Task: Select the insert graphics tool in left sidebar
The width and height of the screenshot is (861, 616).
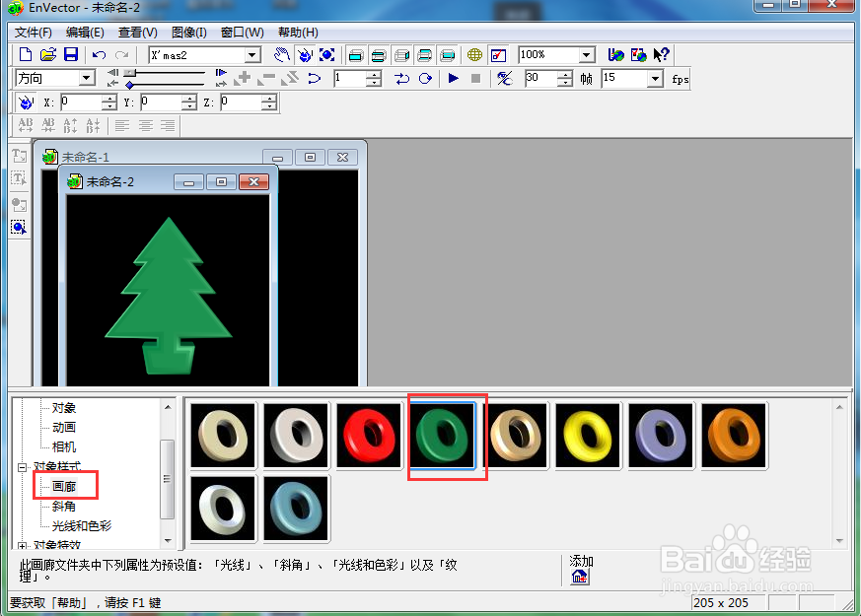Action: [19, 205]
